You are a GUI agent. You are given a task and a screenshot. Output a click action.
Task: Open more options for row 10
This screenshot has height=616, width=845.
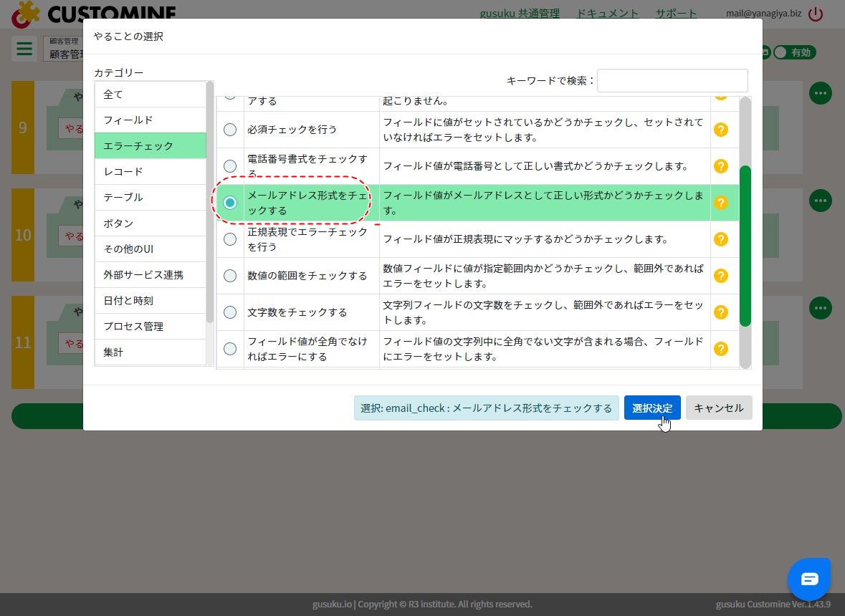point(820,201)
